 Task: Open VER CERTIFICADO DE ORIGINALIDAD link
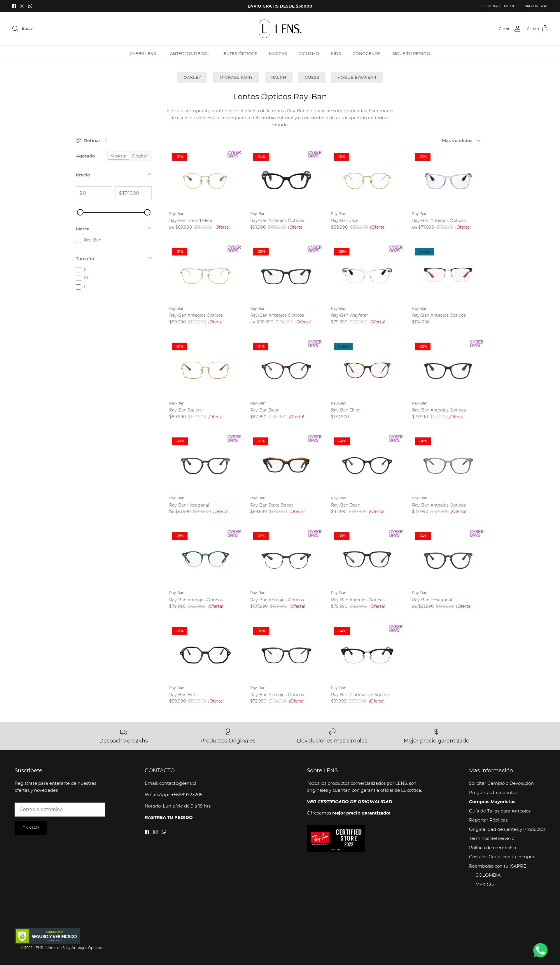click(349, 801)
